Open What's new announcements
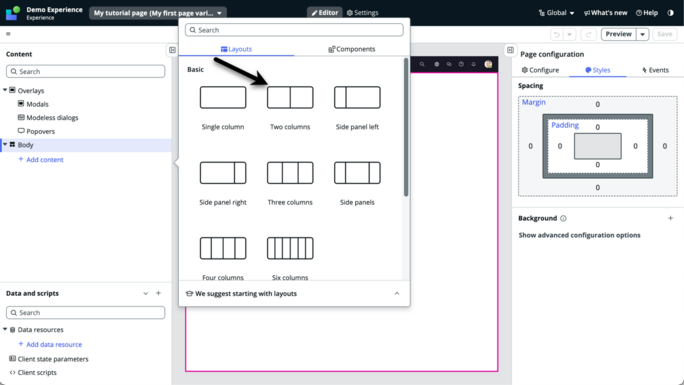This screenshot has width=684, height=385. click(605, 13)
